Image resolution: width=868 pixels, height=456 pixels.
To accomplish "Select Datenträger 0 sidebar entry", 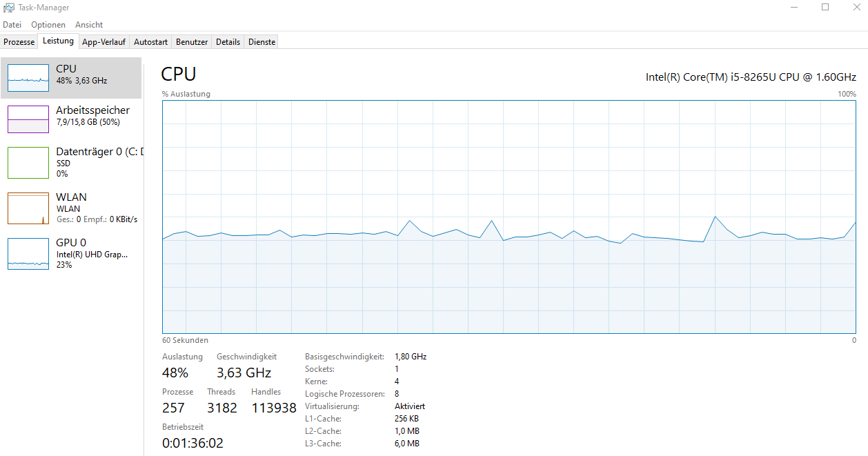I will 71,163.
